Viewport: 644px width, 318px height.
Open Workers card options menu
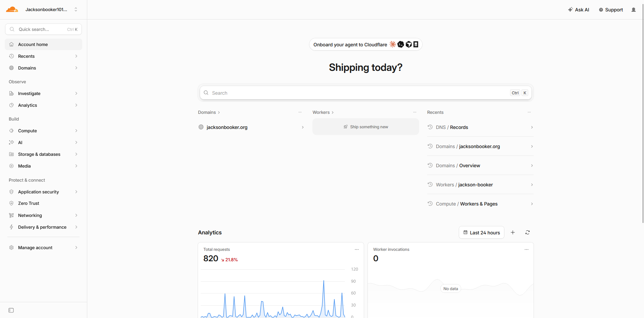click(415, 112)
